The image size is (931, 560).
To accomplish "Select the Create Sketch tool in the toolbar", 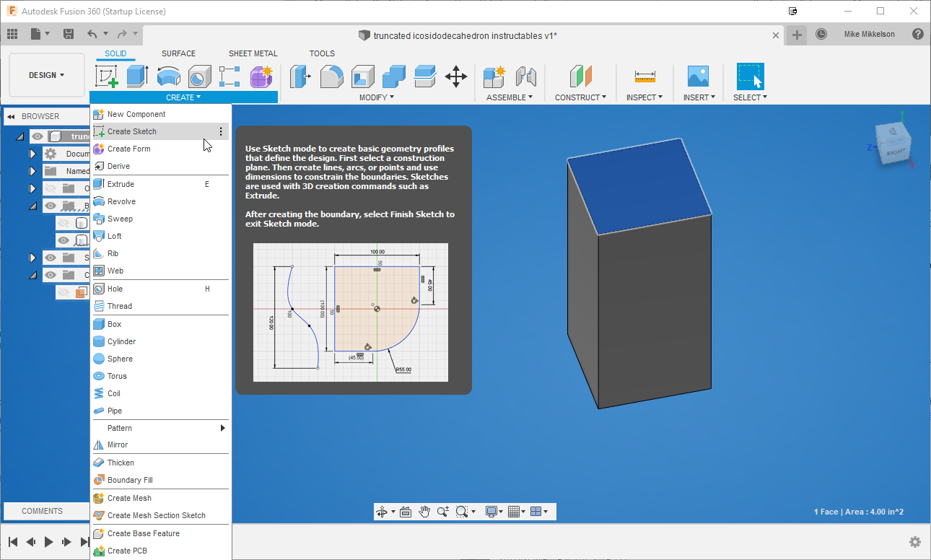I will pos(107,76).
